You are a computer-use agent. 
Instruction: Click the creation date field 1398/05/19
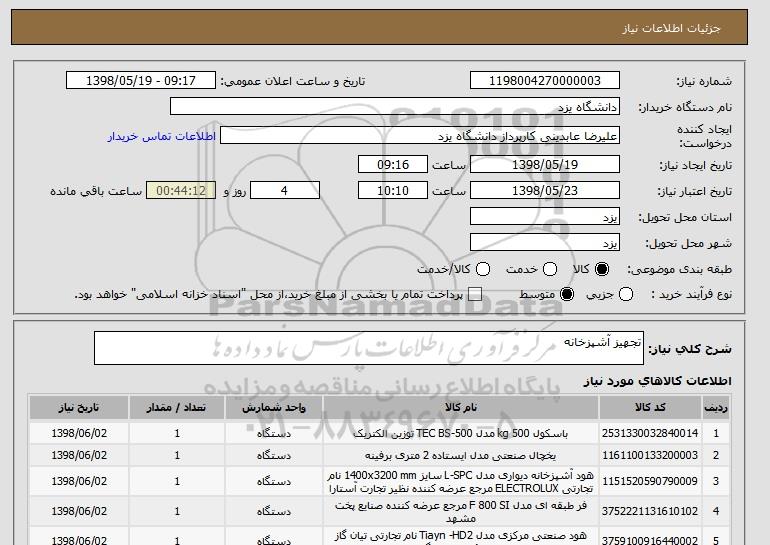point(545,164)
